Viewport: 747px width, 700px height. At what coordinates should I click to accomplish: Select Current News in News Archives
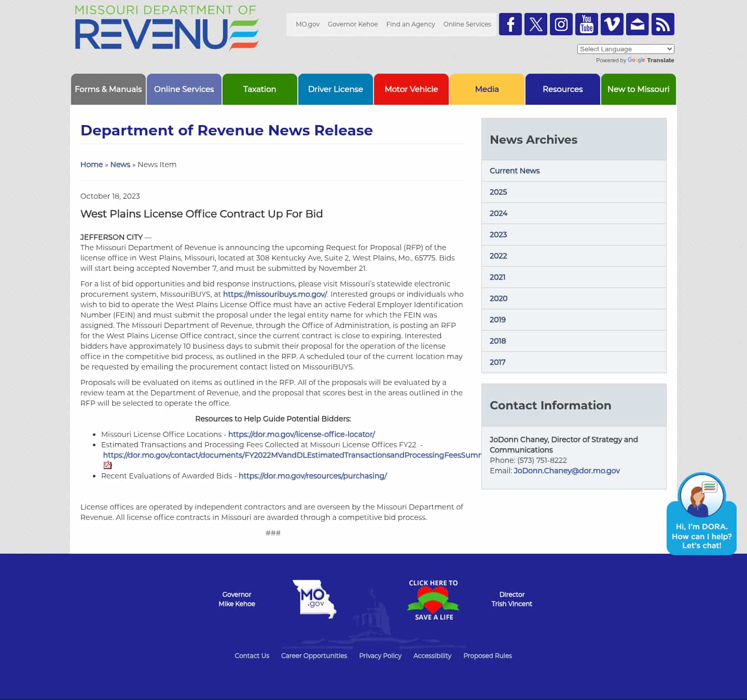pyautogui.click(x=514, y=170)
